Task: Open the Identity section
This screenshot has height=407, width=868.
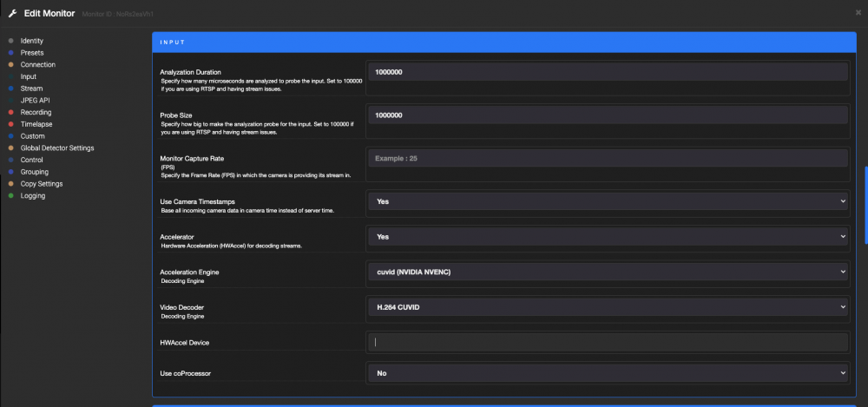Action: tap(31, 41)
